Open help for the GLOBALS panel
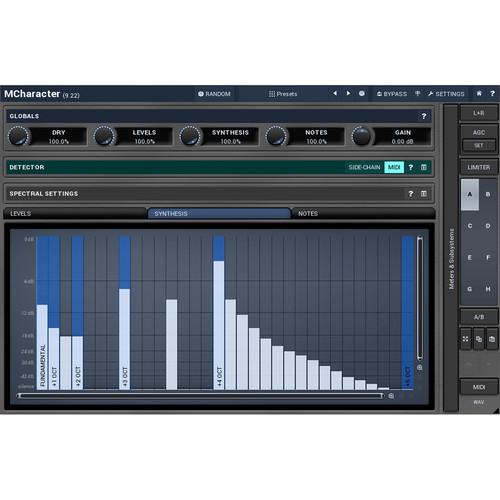The width and height of the screenshot is (500, 500). pyautogui.click(x=424, y=116)
